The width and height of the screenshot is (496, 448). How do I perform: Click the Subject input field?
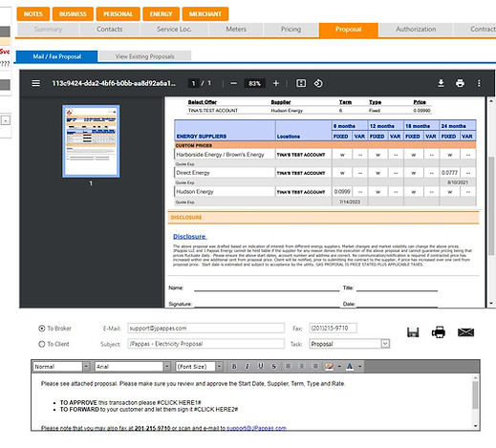(205, 344)
